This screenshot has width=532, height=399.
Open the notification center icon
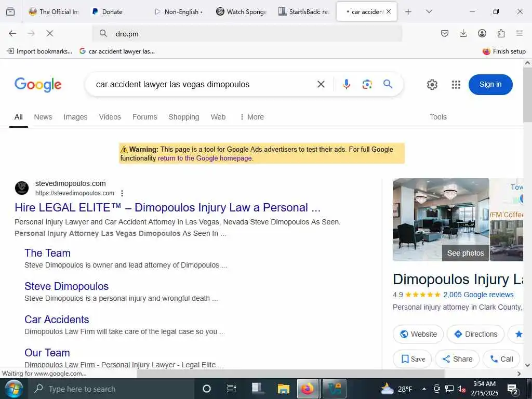(x=512, y=389)
